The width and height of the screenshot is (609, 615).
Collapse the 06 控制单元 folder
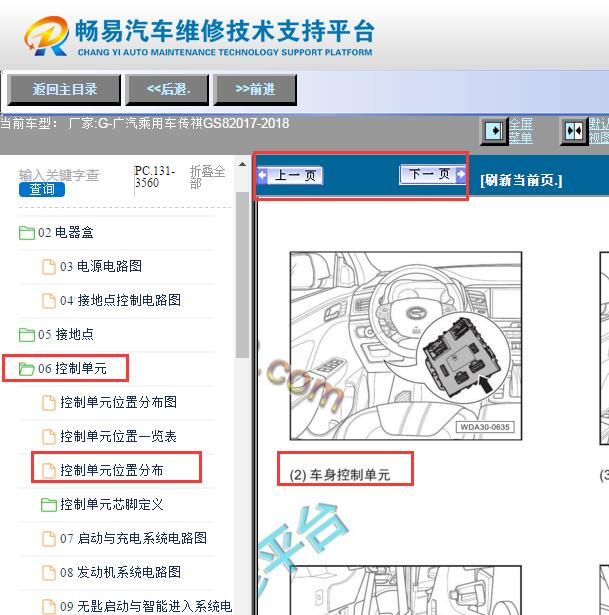[72, 369]
